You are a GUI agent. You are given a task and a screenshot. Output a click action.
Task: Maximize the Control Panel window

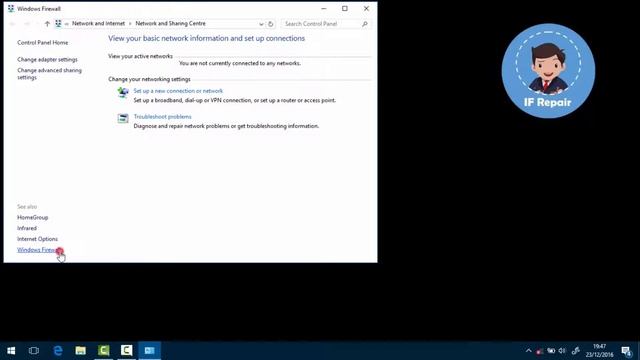coord(345,9)
